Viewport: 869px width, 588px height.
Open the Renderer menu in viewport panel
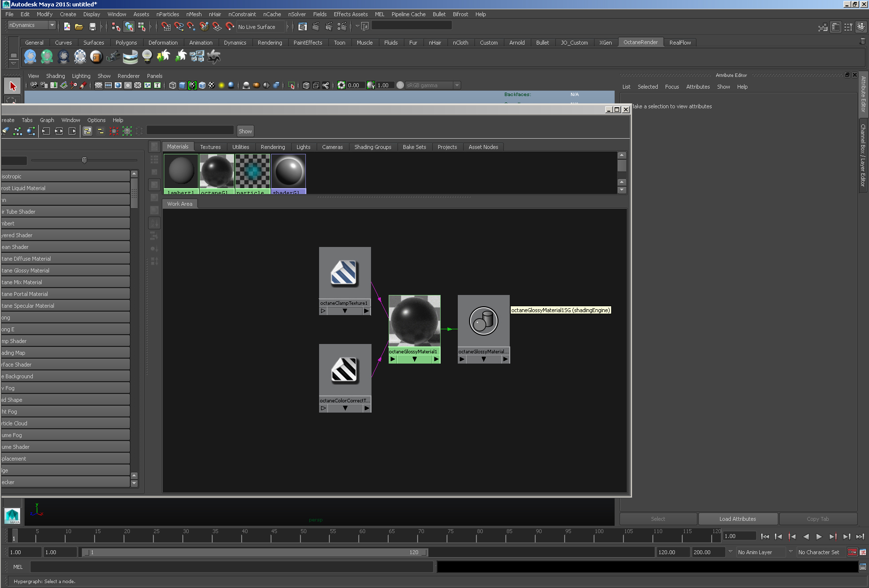pyautogui.click(x=128, y=76)
